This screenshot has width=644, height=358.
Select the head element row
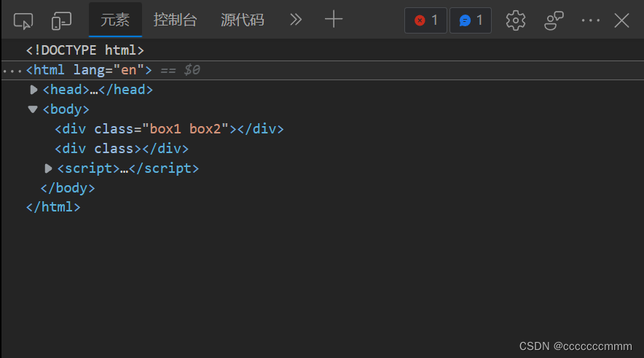(98, 90)
